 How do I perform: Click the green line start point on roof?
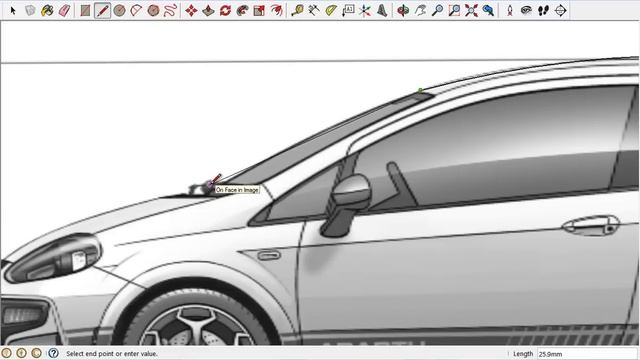click(x=420, y=90)
